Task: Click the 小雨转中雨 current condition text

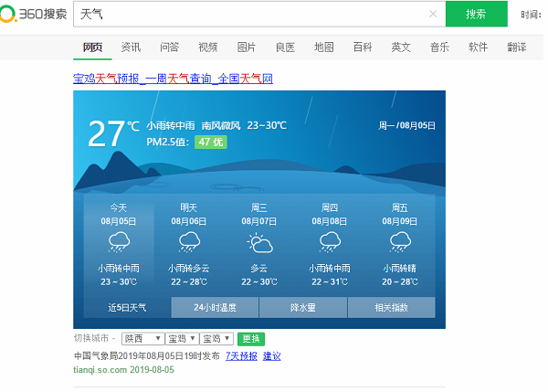Action: coord(171,125)
